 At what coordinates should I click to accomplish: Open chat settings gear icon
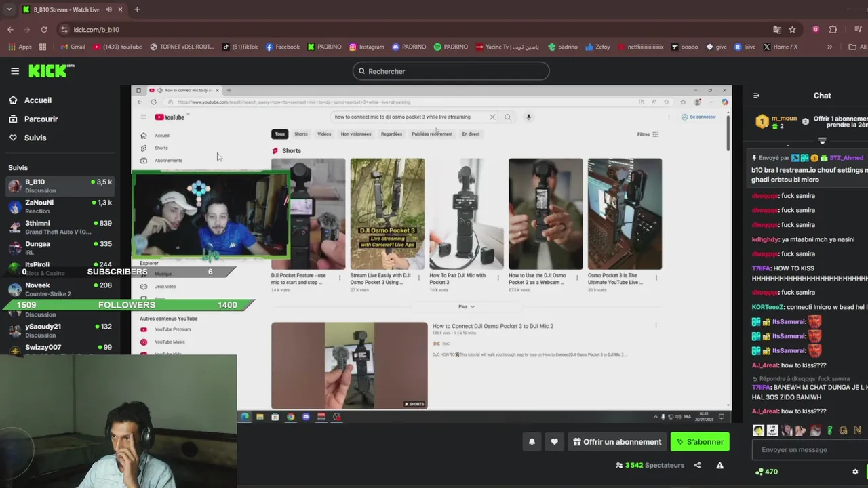pos(855,472)
